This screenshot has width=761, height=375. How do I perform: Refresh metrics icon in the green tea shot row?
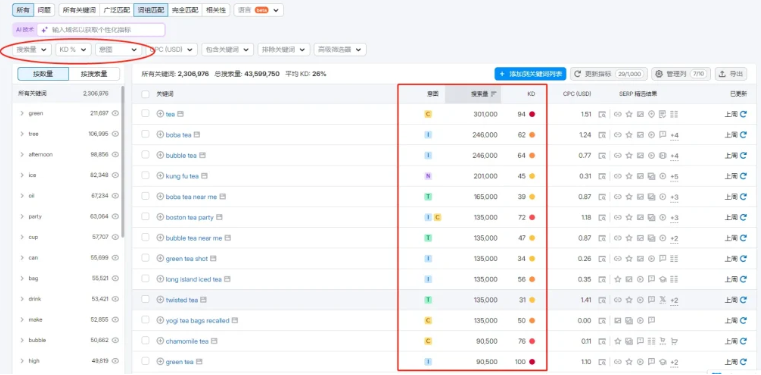coord(743,259)
